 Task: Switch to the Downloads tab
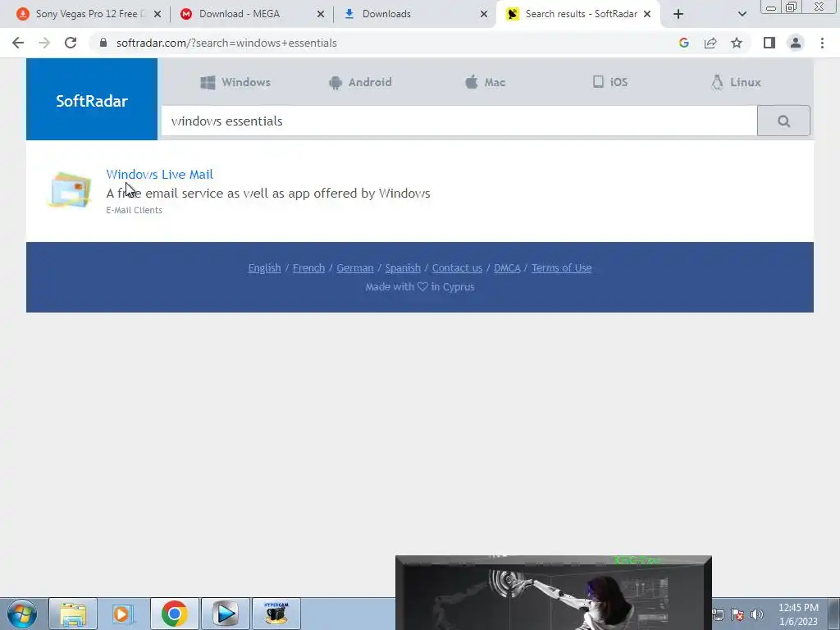tap(415, 14)
